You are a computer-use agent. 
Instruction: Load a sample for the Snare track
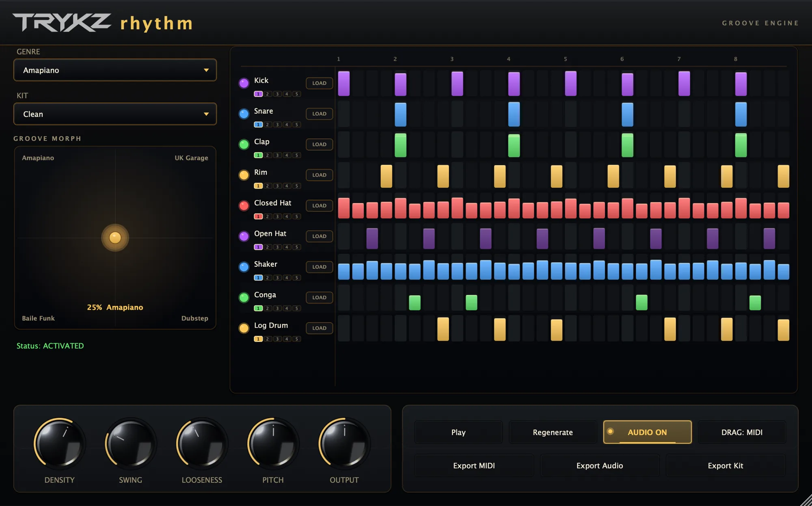[x=319, y=114]
